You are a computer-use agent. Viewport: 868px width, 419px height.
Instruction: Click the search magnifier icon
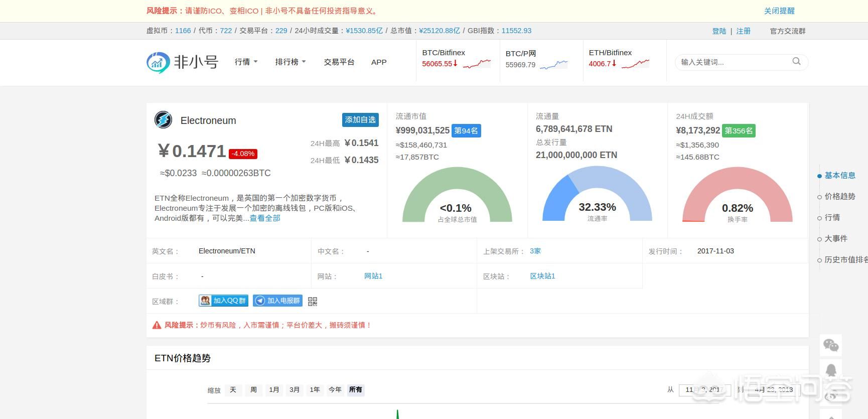pyautogui.click(x=796, y=61)
